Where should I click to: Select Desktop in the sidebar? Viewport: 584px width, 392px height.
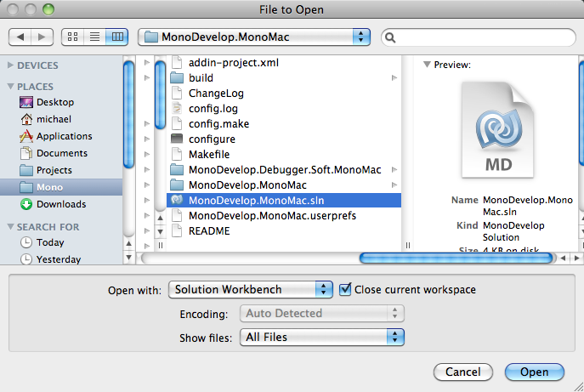(x=61, y=102)
